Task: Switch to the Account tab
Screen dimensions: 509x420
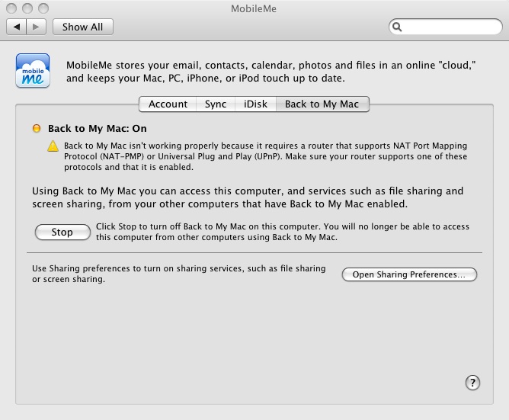Action: (x=168, y=104)
